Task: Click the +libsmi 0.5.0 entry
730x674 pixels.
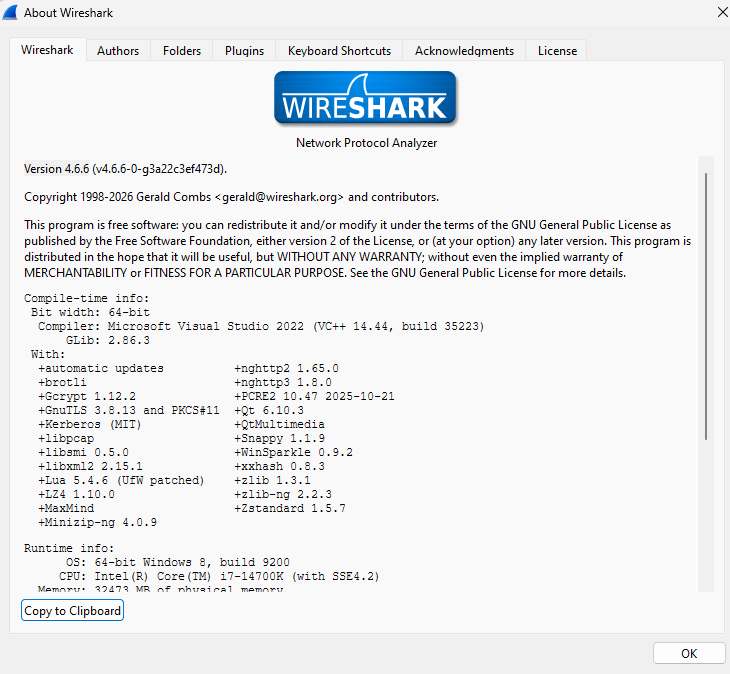Action: tap(83, 452)
